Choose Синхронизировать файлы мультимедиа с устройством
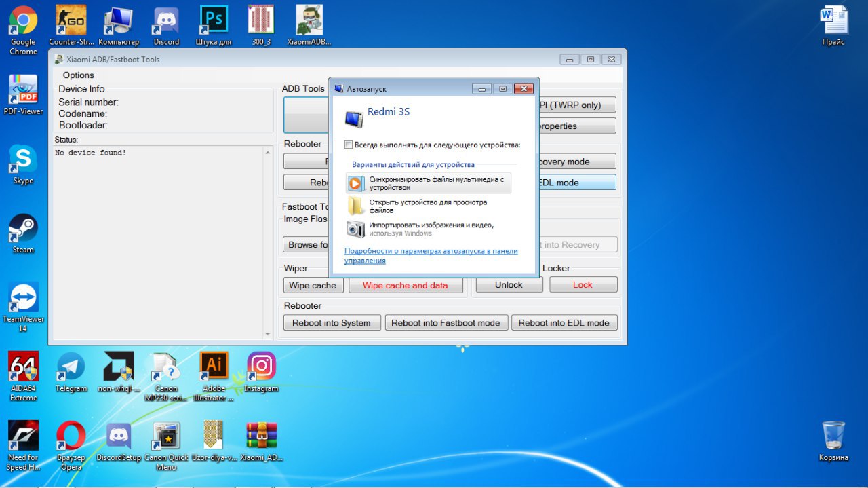Screen dimensions: 868x488 coord(428,183)
